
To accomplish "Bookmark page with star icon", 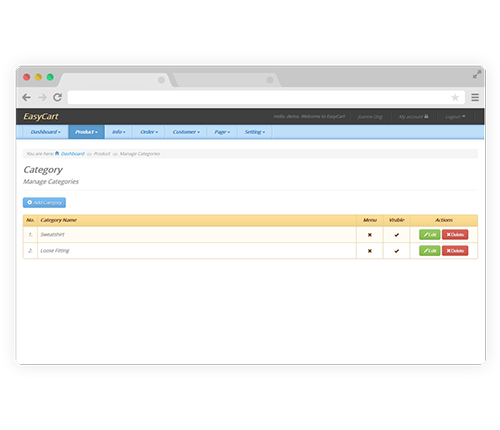I will 455,97.
